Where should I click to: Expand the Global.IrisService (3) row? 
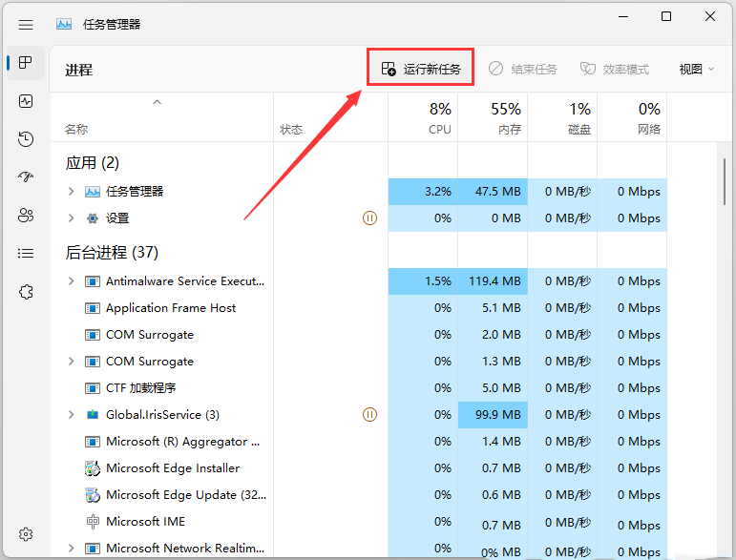(71, 414)
